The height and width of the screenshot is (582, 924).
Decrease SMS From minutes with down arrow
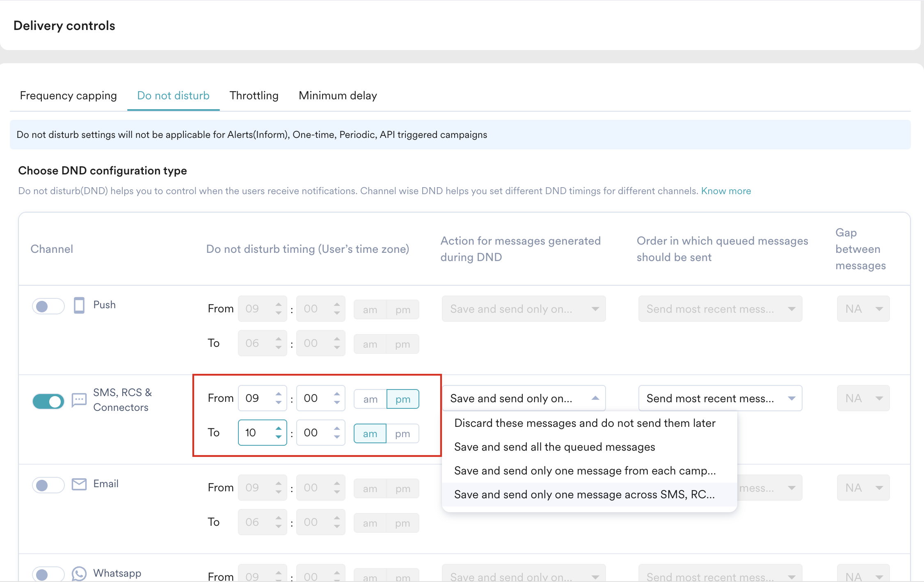click(x=337, y=403)
